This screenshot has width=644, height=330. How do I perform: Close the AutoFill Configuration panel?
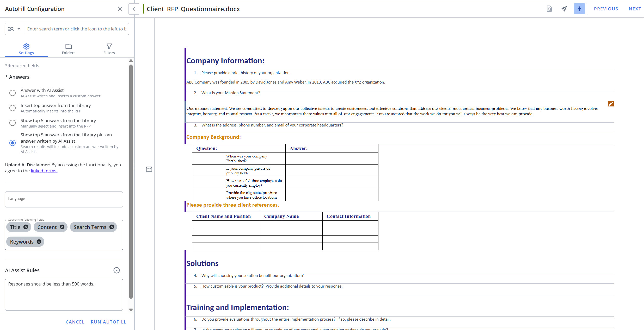click(120, 9)
